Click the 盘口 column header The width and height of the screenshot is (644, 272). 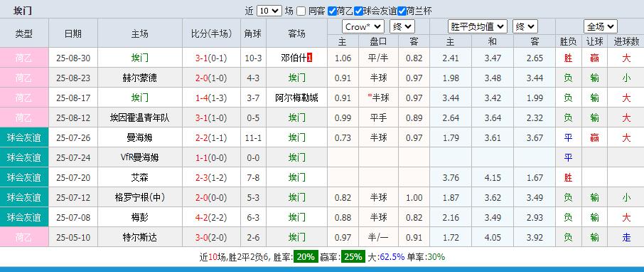pyautogui.click(x=378, y=41)
